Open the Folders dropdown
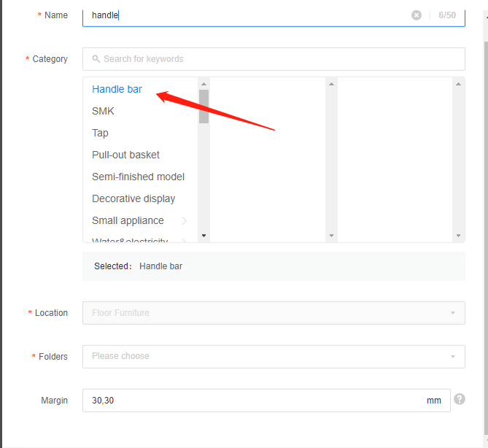Viewport: 488px width, 448px height. pyautogui.click(x=274, y=357)
